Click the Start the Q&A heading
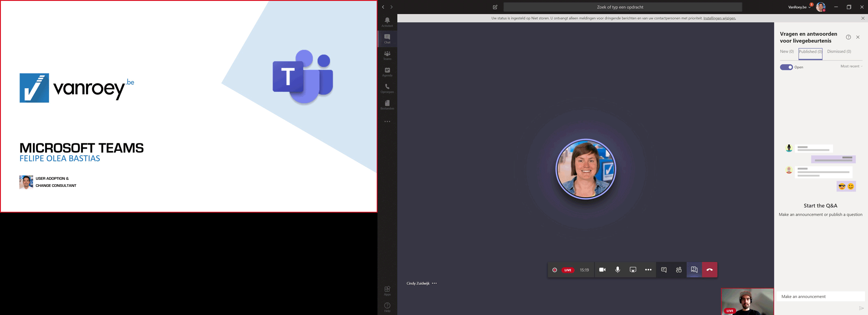The image size is (868, 315). pyautogui.click(x=820, y=206)
